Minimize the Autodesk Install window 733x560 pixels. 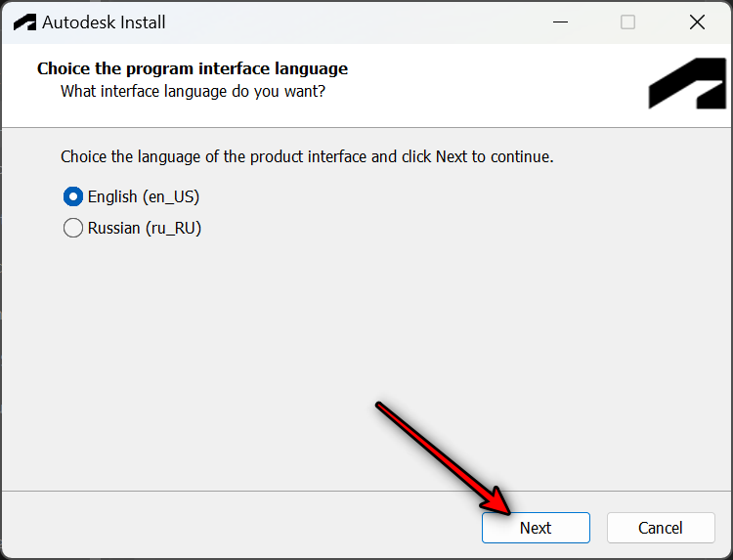point(560,22)
